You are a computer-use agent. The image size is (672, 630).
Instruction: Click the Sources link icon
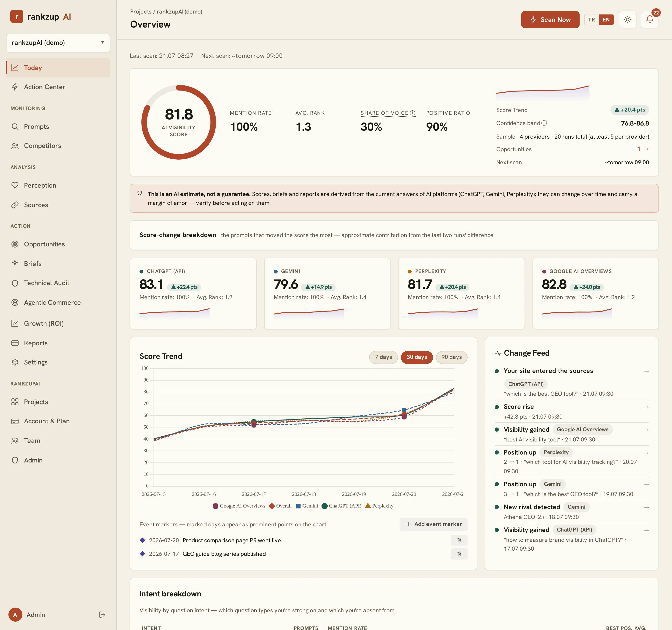pos(15,205)
